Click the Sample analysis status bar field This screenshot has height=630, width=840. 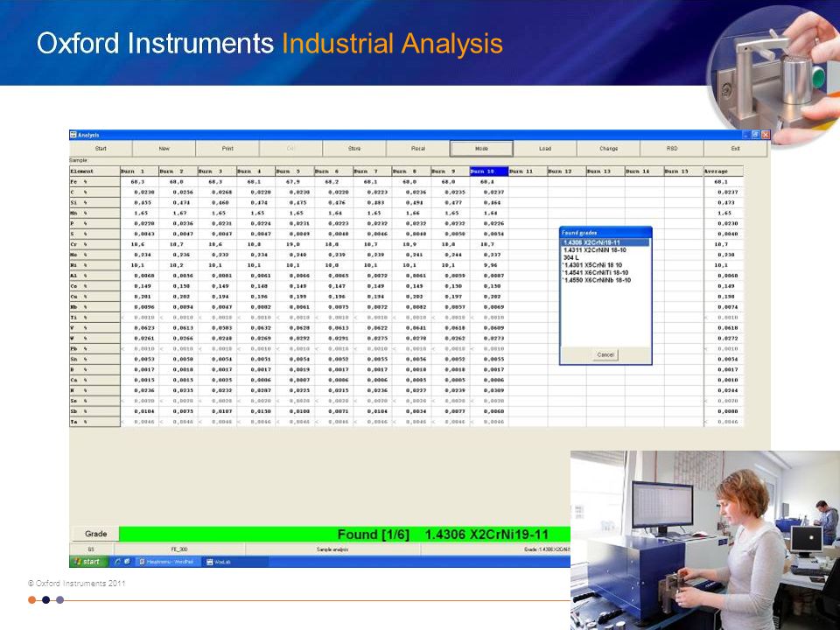pyautogui.click(x=332, y=549)
